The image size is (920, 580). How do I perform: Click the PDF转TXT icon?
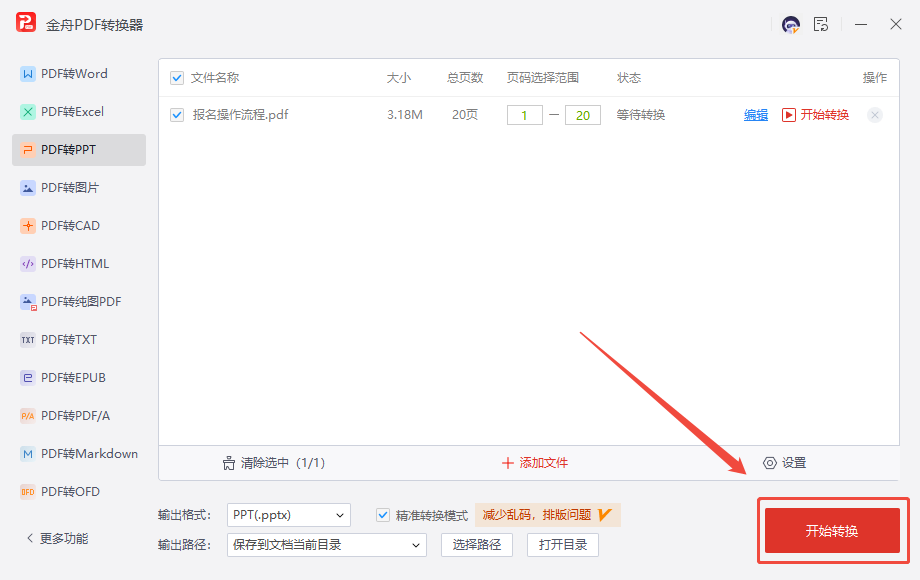pyautogui.click(x=28, y=340)
